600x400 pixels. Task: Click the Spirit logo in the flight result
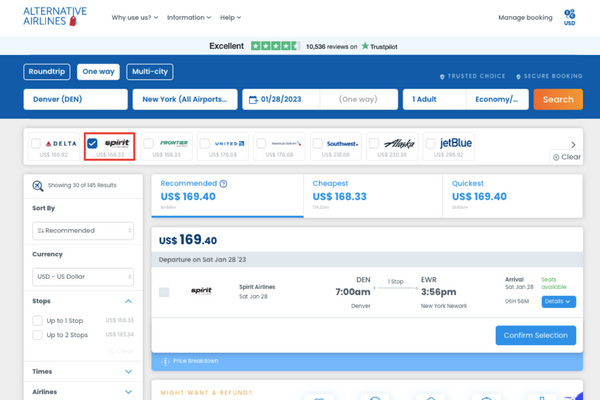pyautogui.click(x=202, y=291)
